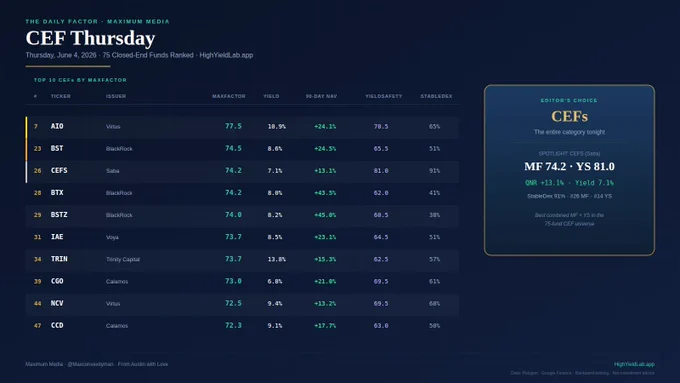Select the BTX ticker
680x383 pixels.
pyautogui.click(x=57, y=193)
